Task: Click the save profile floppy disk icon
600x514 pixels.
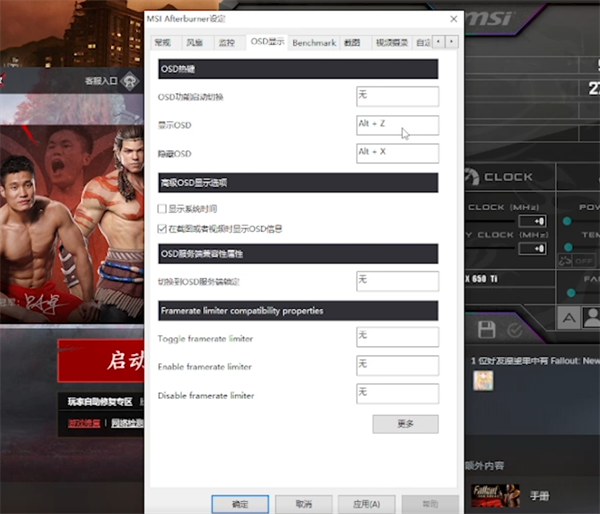Action: click(487, 329)
